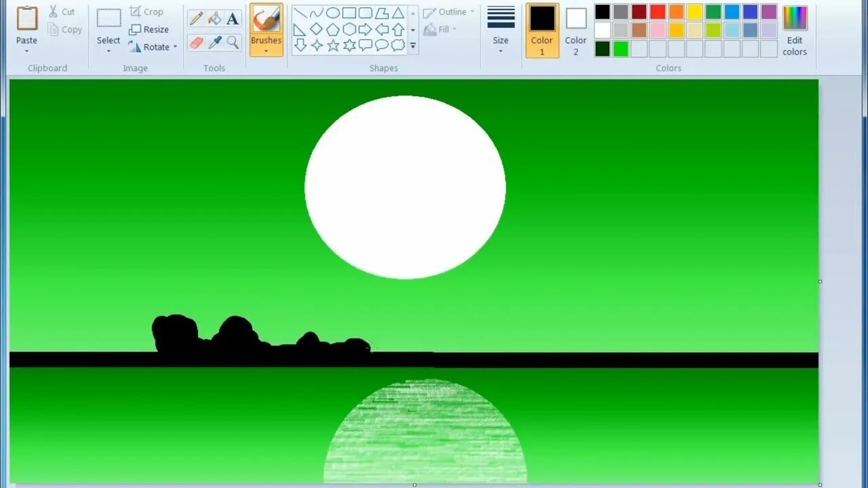Choose the Polygon shape
The image size is (868, 488).
tap(382, 13)
